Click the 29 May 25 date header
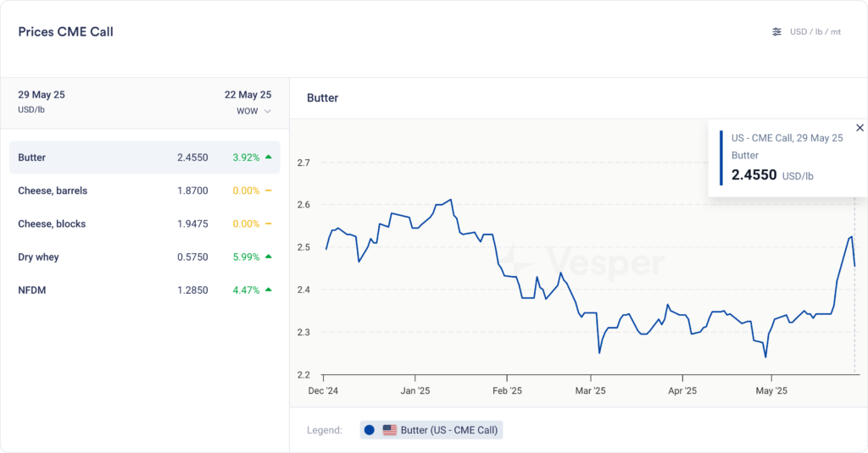The image size is (868, 453). click(42, 95)
